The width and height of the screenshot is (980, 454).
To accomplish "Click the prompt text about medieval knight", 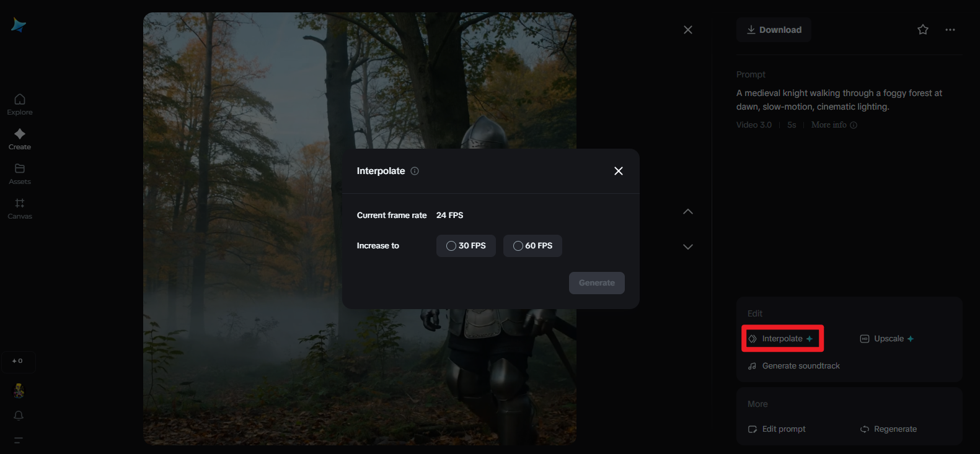I will click(x=839, y=100).
